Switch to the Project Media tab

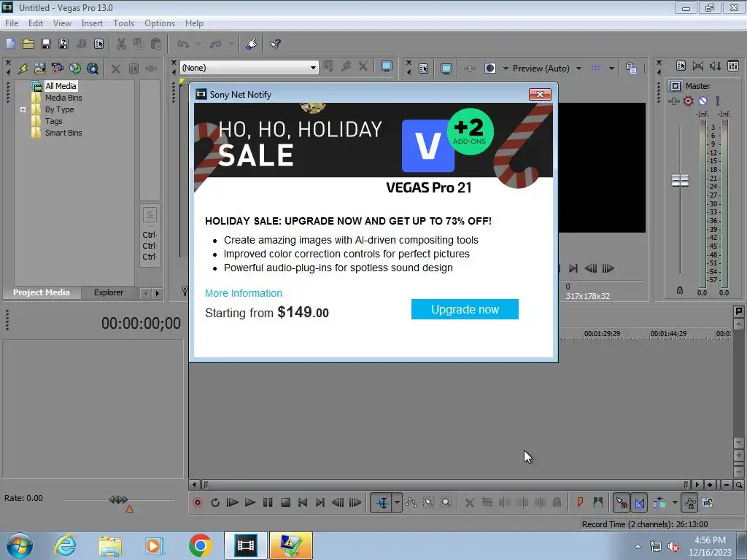[42, 292]
